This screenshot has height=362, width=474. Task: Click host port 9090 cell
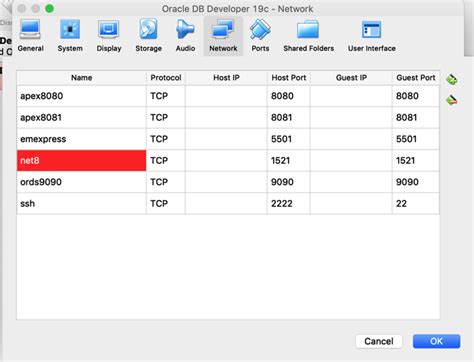[289, 182]
